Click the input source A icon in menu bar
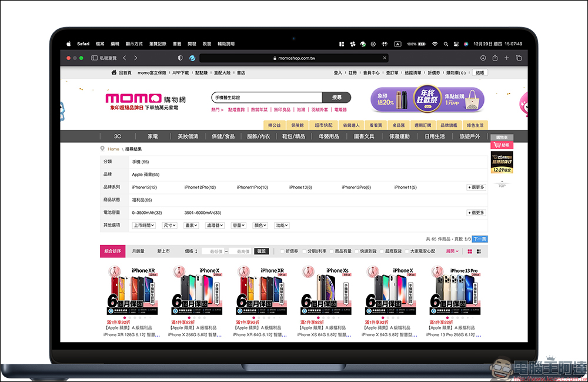The height and width of the screenshot is (382, 588). click(x=397, y=44)
